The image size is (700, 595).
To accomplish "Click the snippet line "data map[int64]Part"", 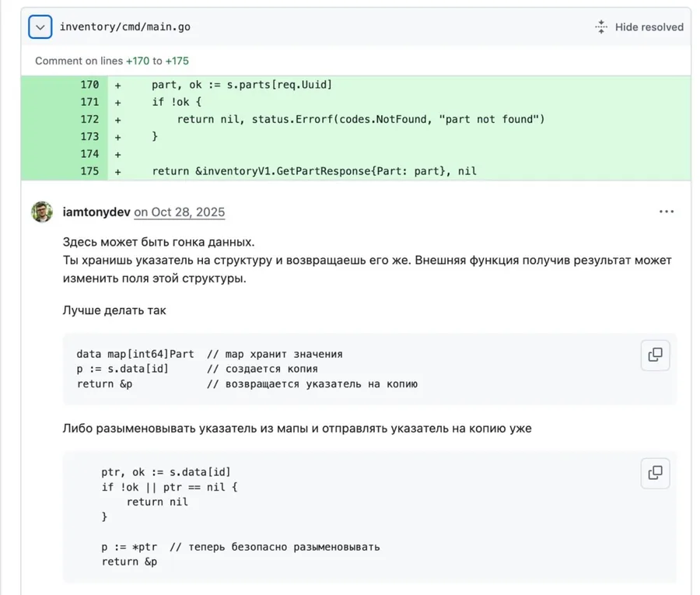I will [135, 354].
